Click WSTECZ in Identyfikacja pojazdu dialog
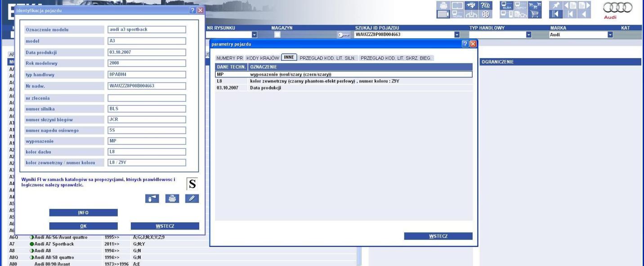 point(165,226)
